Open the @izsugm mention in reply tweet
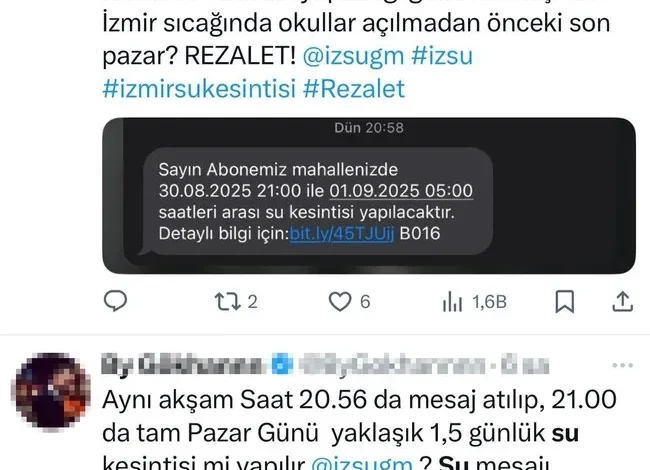The height and width of the screenshot is (470, 650). click(x=361, y=463)
